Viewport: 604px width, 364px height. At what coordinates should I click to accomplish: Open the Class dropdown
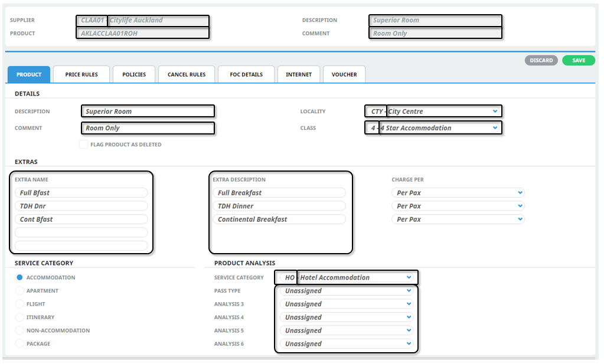[495, 128]
